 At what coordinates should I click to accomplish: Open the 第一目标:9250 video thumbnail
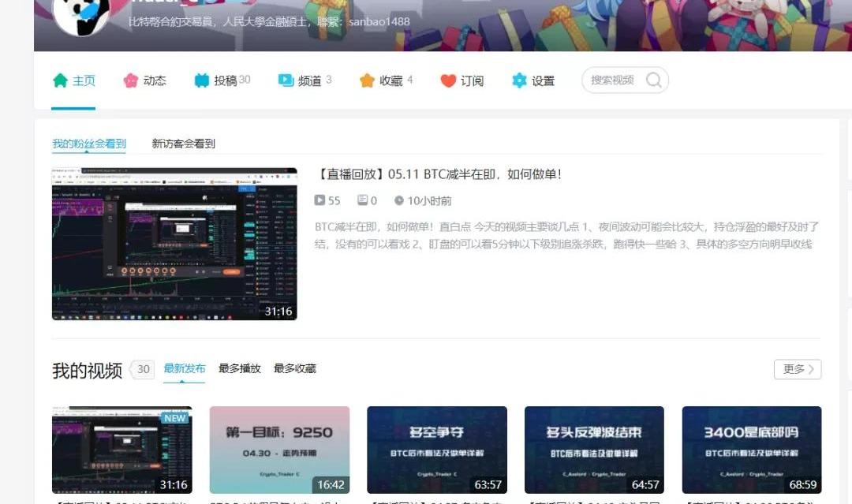click(279, 450)
